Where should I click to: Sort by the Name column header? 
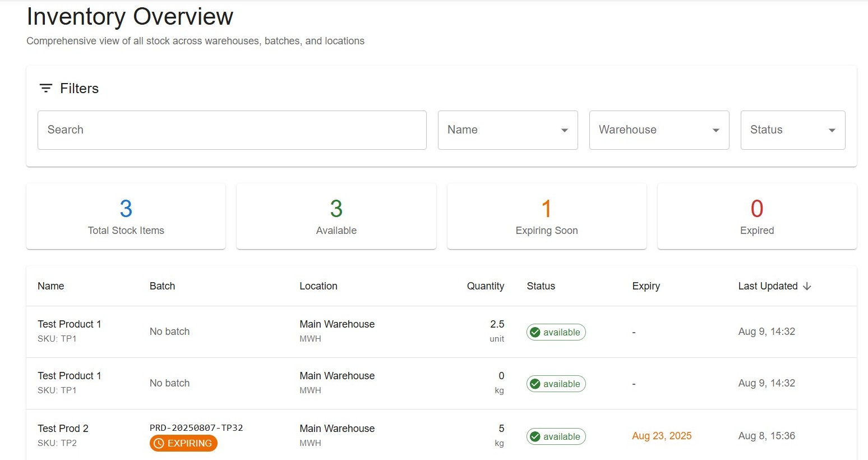pyautogui.click(x=50, y=286)
